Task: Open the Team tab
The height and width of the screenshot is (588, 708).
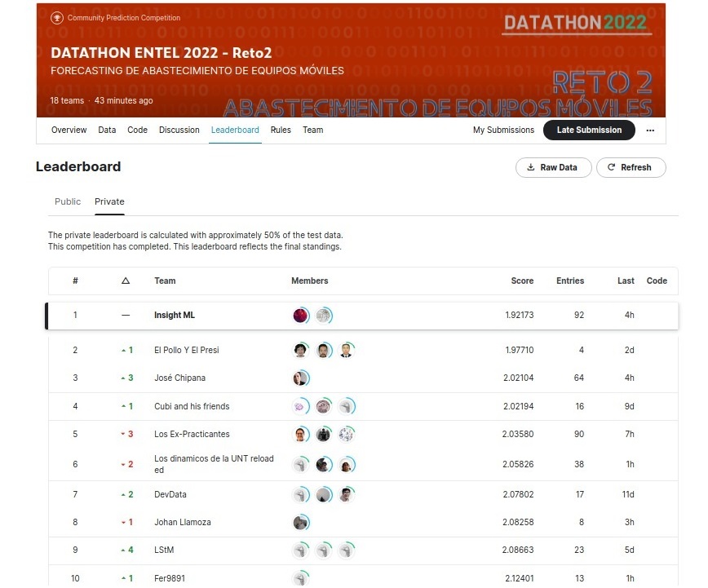Action: point(313,130)
